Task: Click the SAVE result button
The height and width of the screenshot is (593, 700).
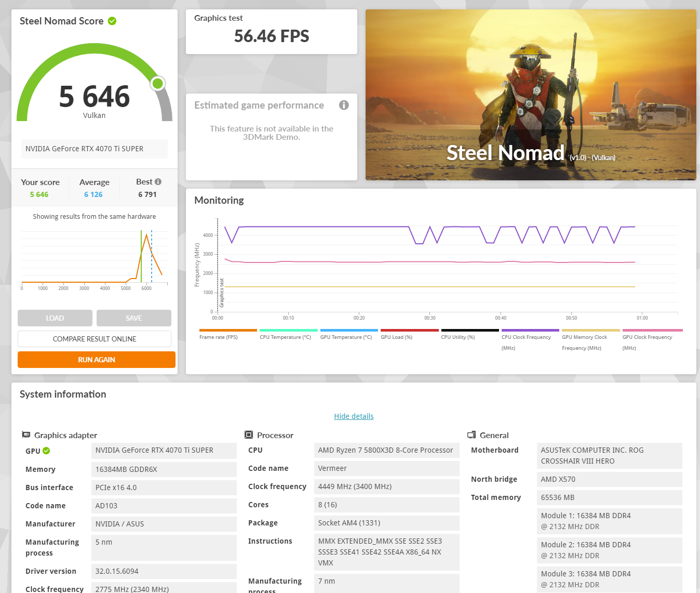Action: click(x=134, y=318)
